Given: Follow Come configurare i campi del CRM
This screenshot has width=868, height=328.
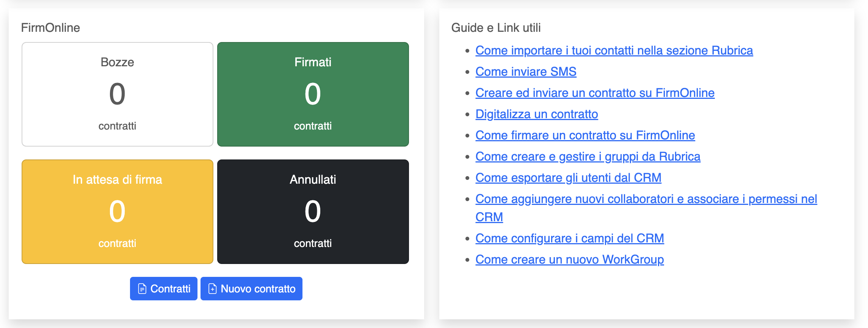Looking at the screenshot, I should click(569, 238).
